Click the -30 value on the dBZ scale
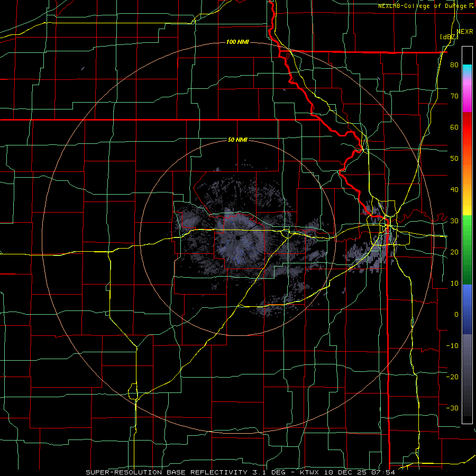This screenshot has width=476, height=476. tap(452, 408)
